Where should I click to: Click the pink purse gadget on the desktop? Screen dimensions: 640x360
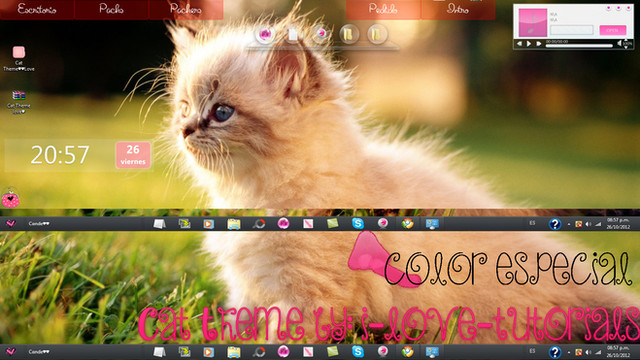(11, 198)
